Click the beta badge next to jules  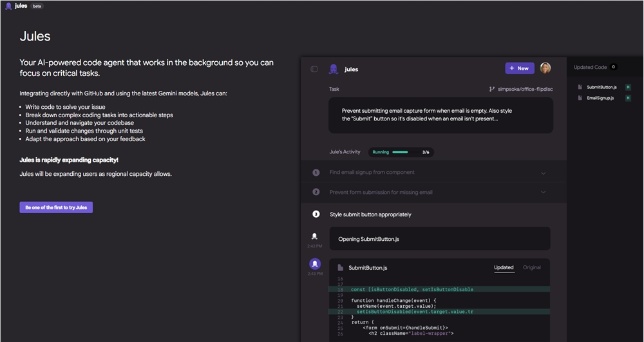point(37,6)
